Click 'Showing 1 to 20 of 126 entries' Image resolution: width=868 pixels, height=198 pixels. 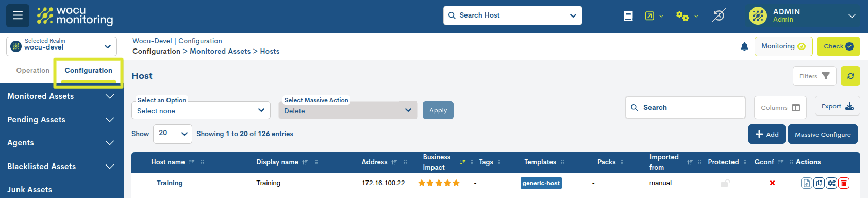tap(245, 134)
